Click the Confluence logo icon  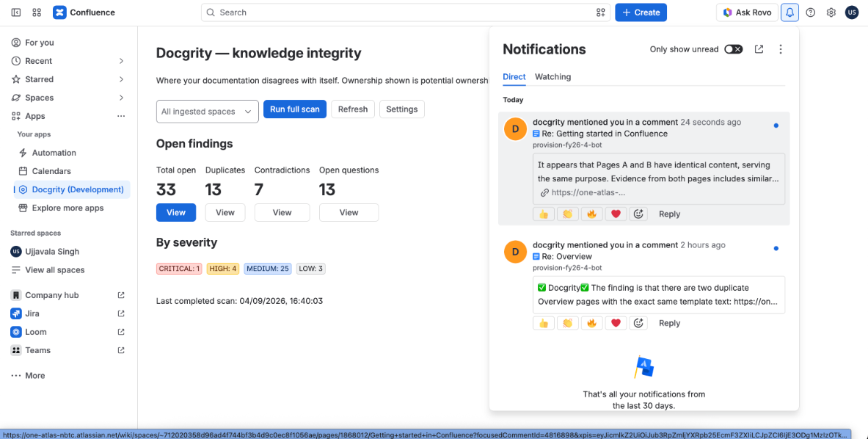pyautogui.click(x=59, y=12)
